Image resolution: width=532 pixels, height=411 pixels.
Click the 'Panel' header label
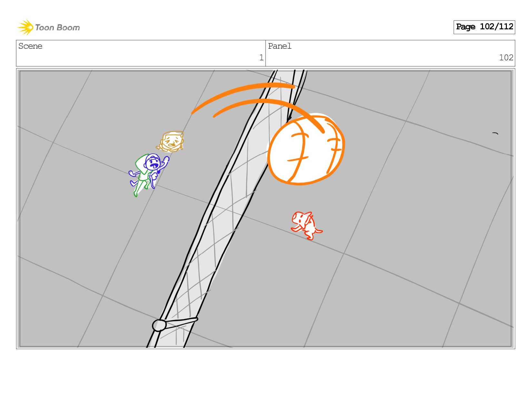[x=280, y=46]
